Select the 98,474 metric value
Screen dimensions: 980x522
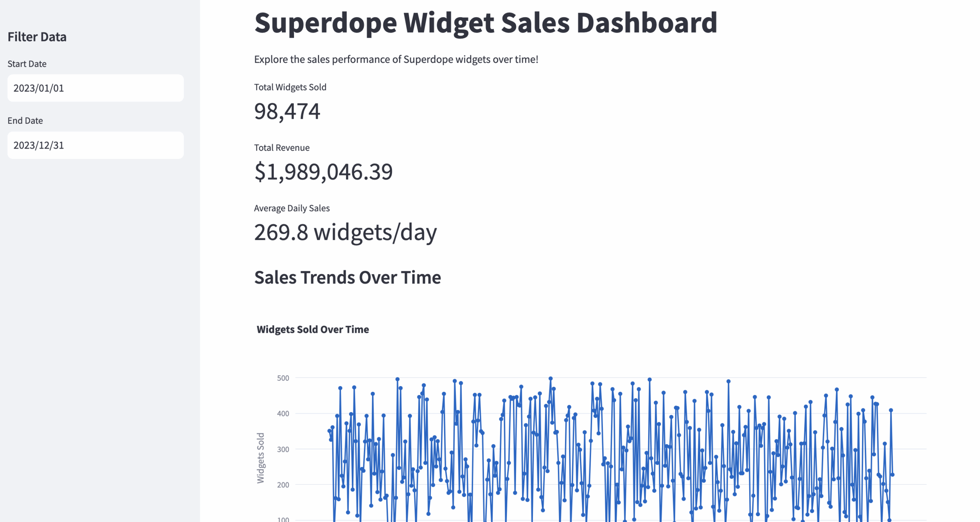(287, 111)
